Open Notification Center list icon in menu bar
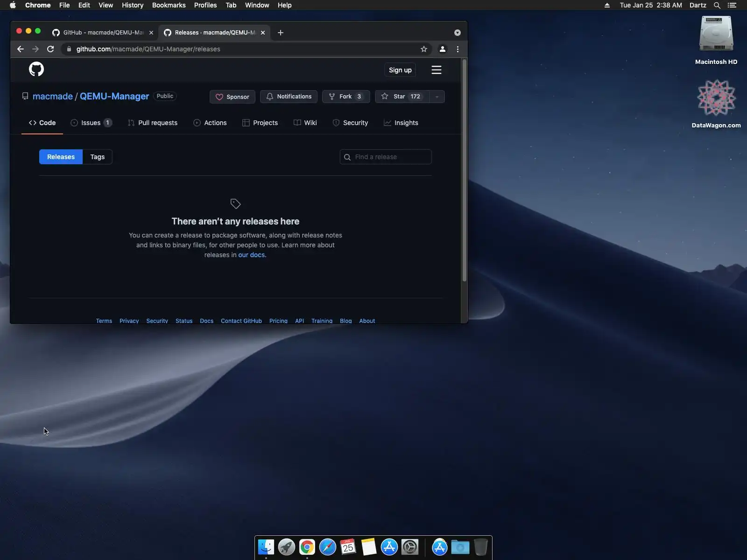 click(732, 5)
